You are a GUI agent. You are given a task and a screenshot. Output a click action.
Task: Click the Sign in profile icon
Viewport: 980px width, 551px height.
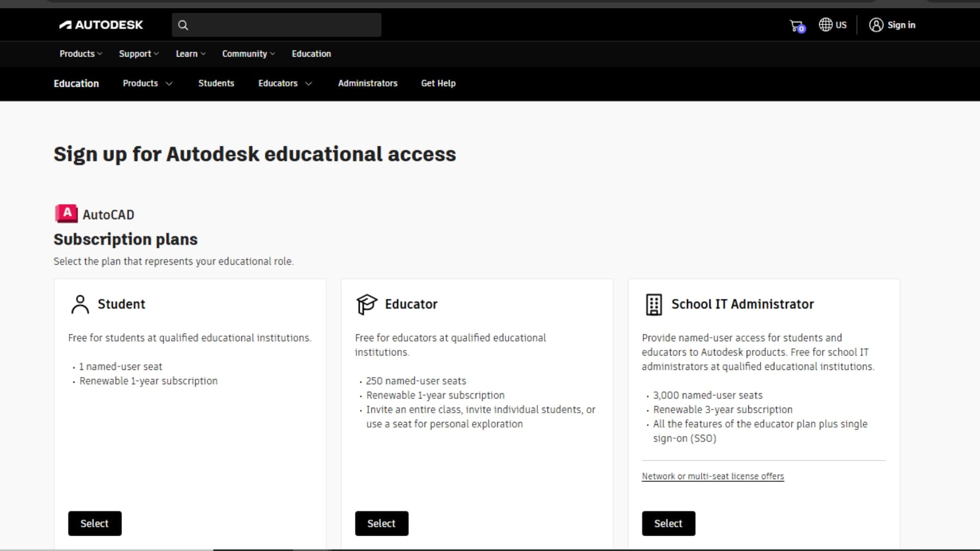876,25
